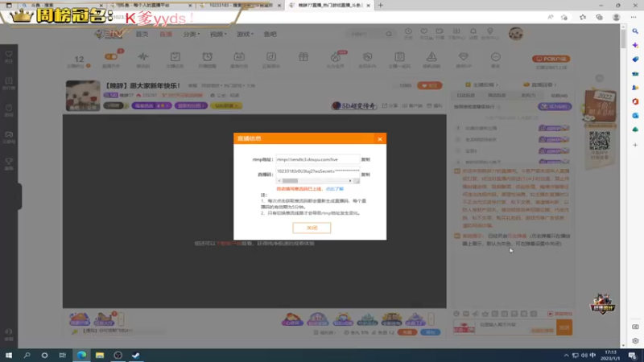Open the blue 点此了解 link in dialog
This screenshot has width=644, height=362.
click(335, 189)
